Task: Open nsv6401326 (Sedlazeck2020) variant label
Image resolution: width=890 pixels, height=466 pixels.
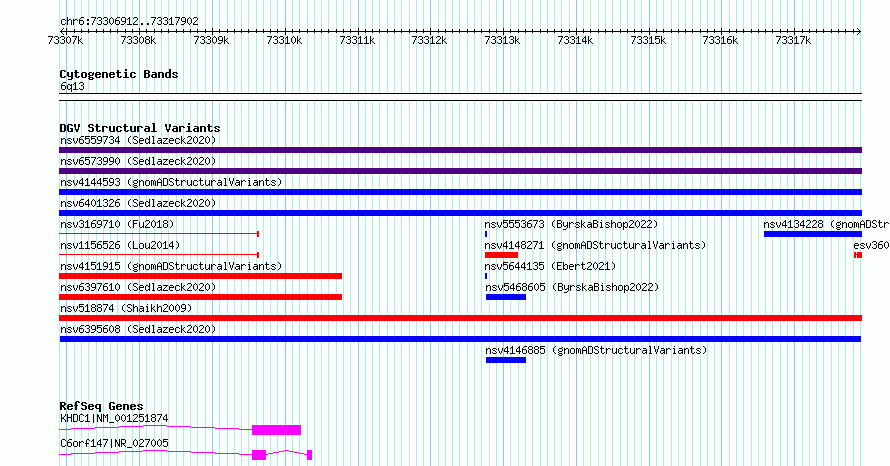Action: click(x=138, y=203)
